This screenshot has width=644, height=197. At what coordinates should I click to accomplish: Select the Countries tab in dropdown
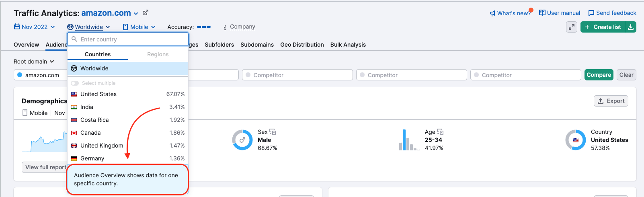pyautogui.click(x=98, y=54)
